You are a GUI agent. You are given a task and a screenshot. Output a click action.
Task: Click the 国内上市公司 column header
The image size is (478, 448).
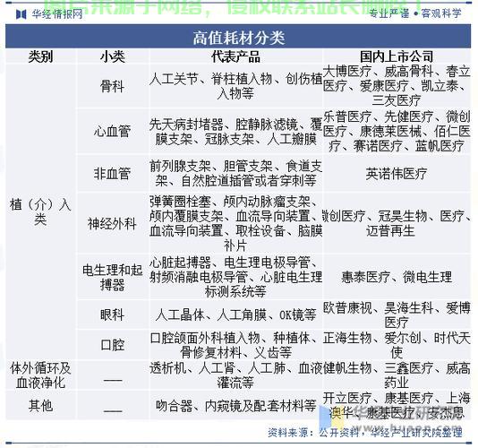(x=397, y=56)
